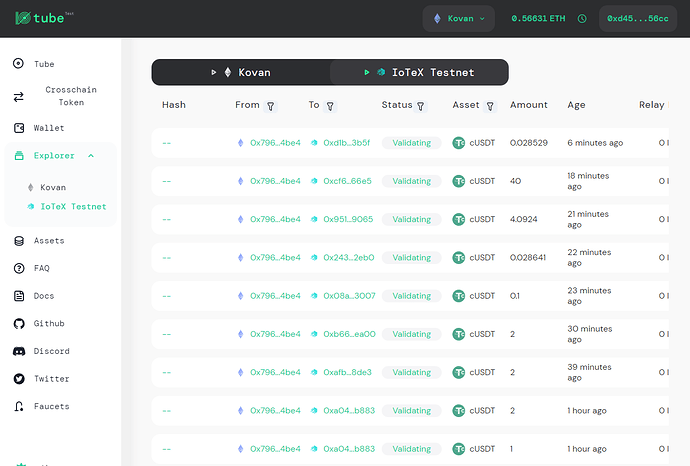Viewport: 690px width, 466px height.
Task: Click Validating status in the 0.028529 row
Action: coord(411,143)
